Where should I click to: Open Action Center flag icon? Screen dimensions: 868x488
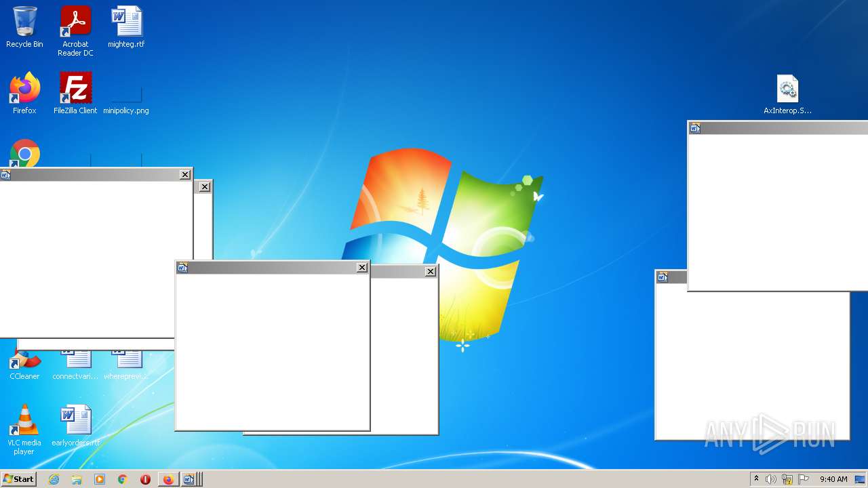tap(804, 479)
